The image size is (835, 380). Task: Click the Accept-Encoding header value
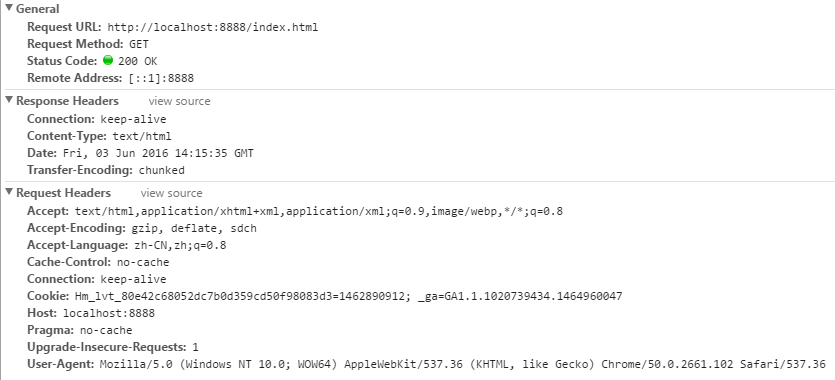[194, 228]
